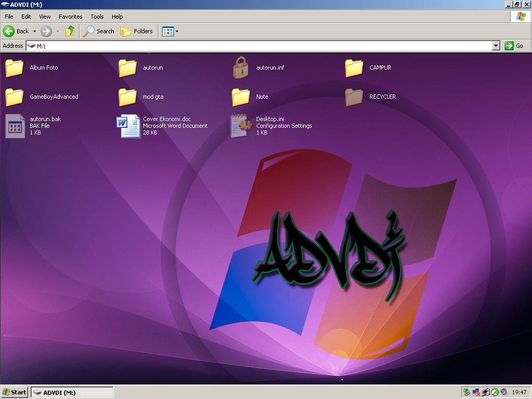
Task: Click the Go button
Action: tap(514, 46)
